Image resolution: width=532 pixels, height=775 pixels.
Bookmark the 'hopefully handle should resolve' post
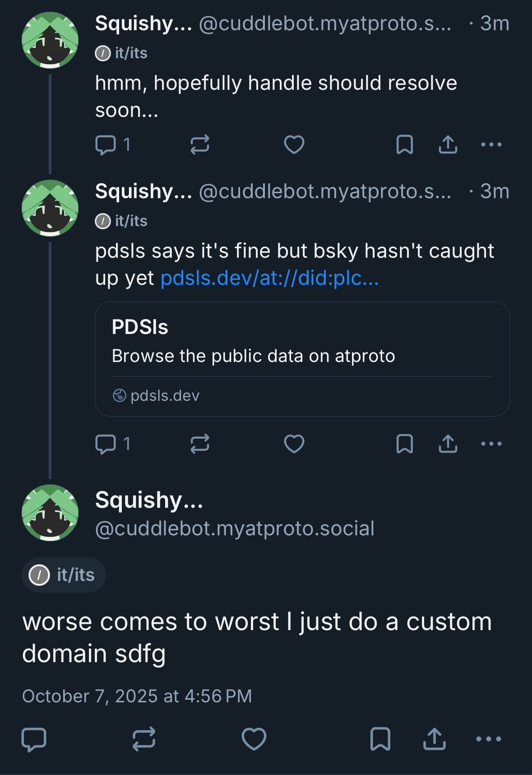tap(404, 145)
